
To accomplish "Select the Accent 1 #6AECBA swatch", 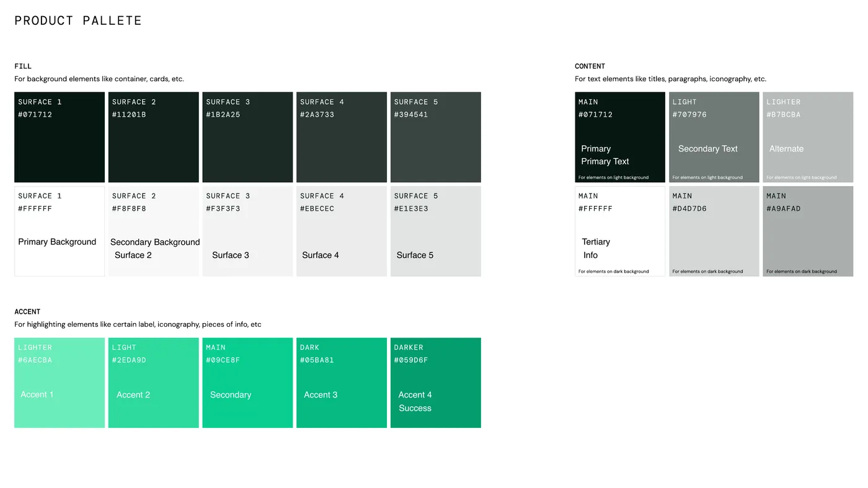I will [60, 383].
